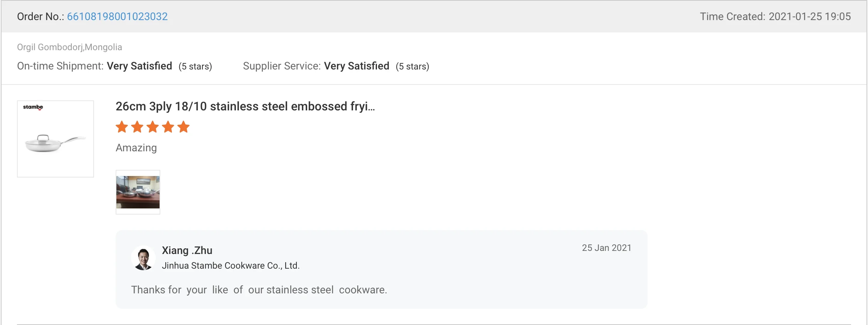This screenshot has width=868, height=325.
Task: Open the 26cm 3ply stainless steel product title
Action: [x=245, y=106]
